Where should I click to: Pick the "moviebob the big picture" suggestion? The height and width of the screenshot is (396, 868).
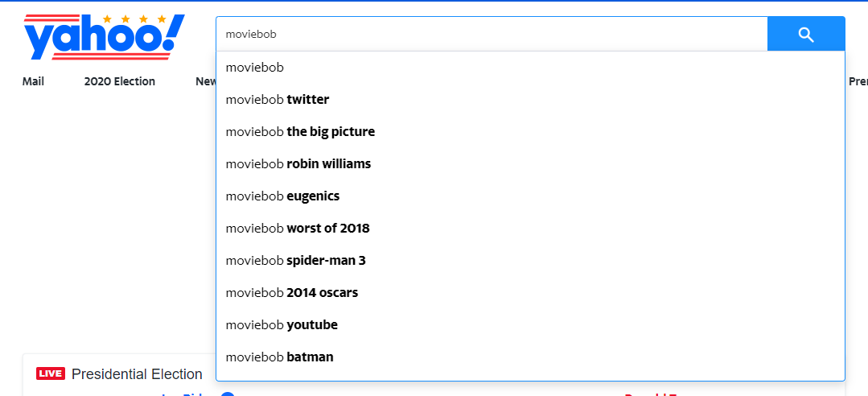[530, 132]
